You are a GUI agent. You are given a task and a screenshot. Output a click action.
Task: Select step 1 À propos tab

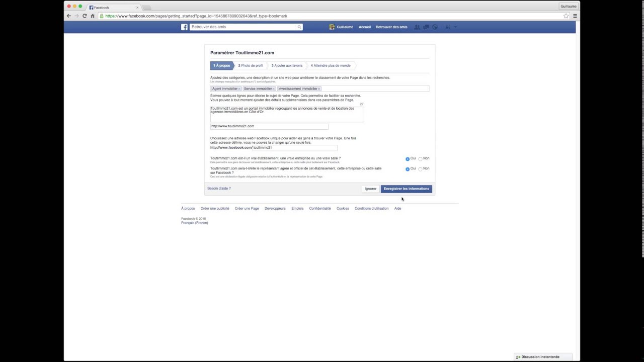(x=222, y=66)
